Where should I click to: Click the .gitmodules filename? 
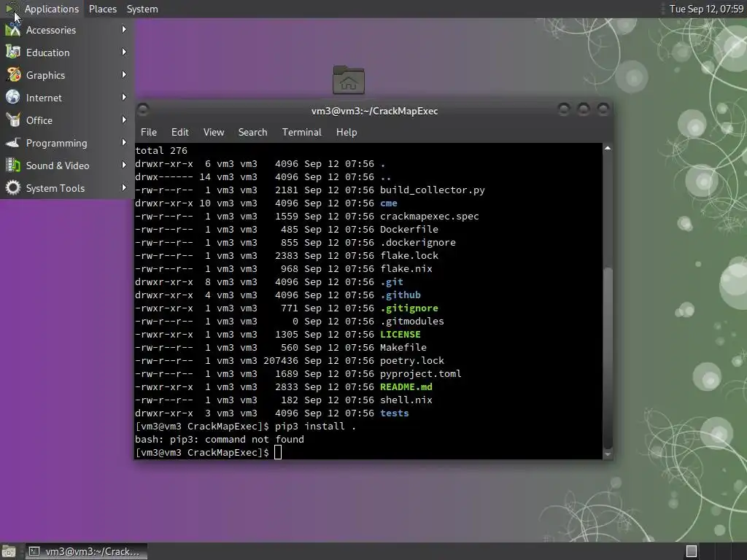coord(411,322)
